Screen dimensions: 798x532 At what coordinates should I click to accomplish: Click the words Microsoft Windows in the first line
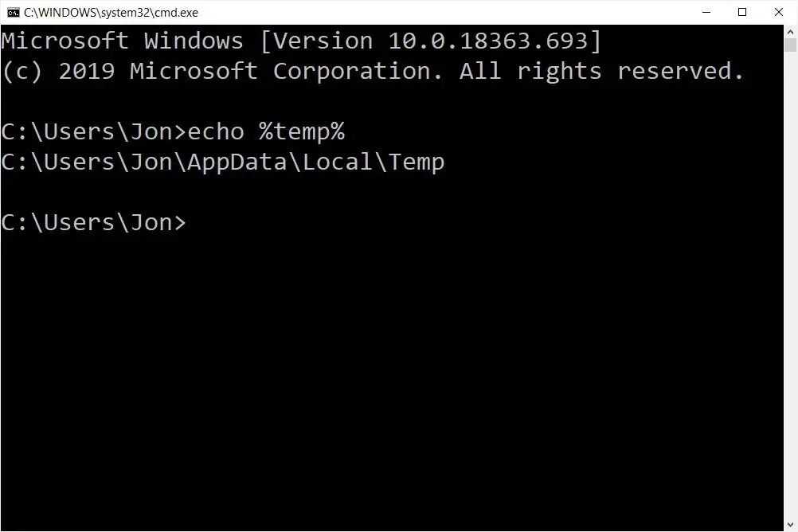(122, 41)
